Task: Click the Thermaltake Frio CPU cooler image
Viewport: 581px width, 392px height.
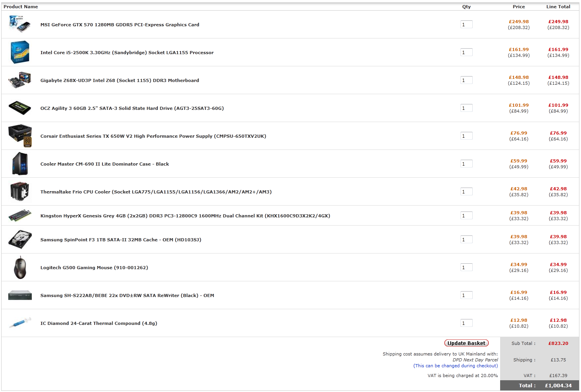Action: coord(20,191)
